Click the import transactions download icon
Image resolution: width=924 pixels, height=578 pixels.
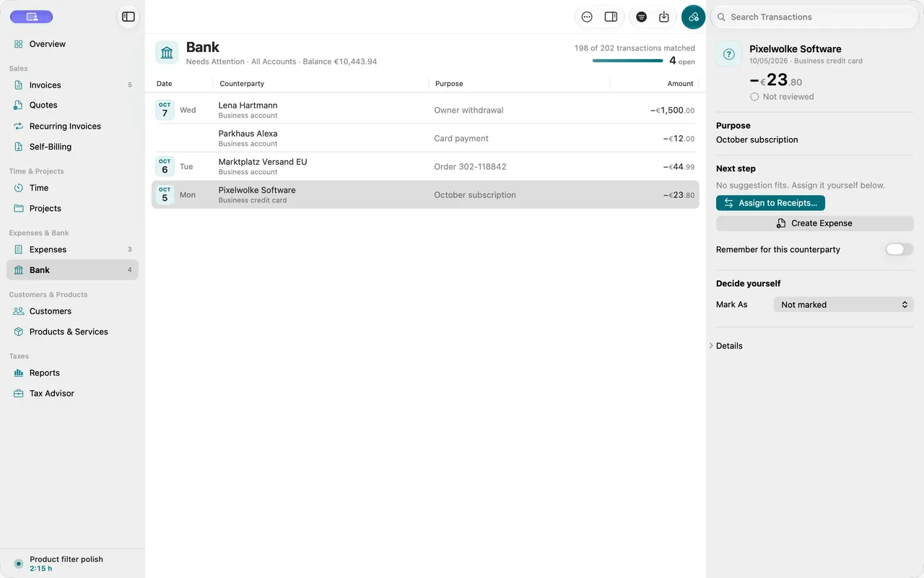coord(664,17)
